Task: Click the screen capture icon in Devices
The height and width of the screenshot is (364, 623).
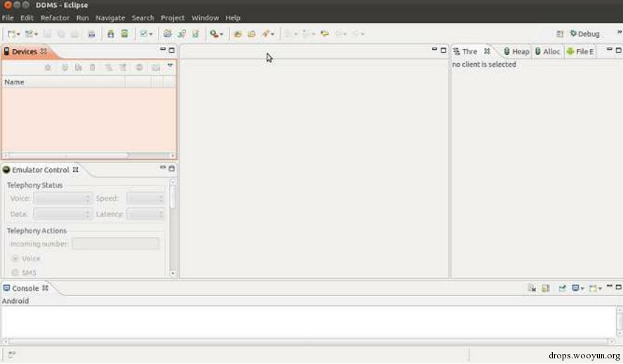Action: [x=156, y=67]
